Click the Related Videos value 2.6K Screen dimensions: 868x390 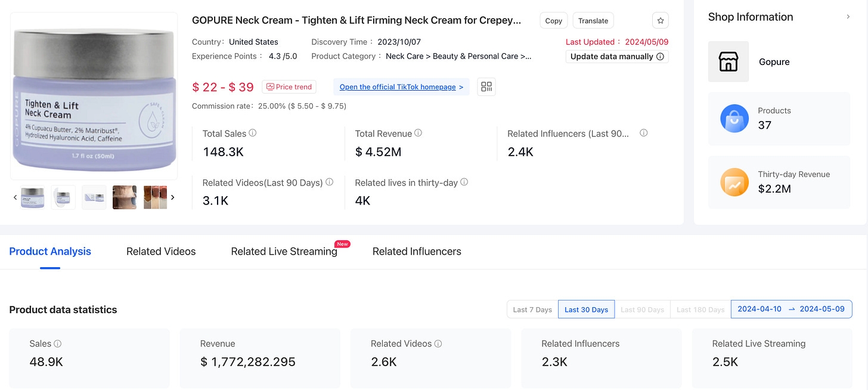click(384, 362)
